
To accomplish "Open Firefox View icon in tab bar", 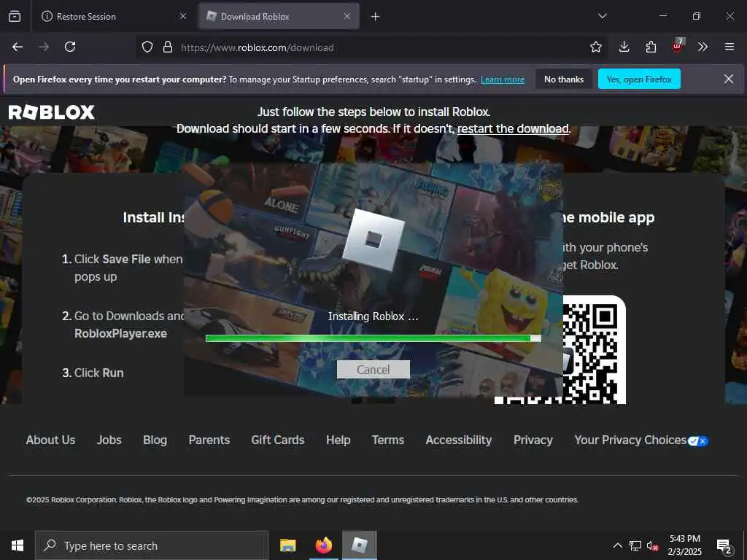I will tap(15, 16).
